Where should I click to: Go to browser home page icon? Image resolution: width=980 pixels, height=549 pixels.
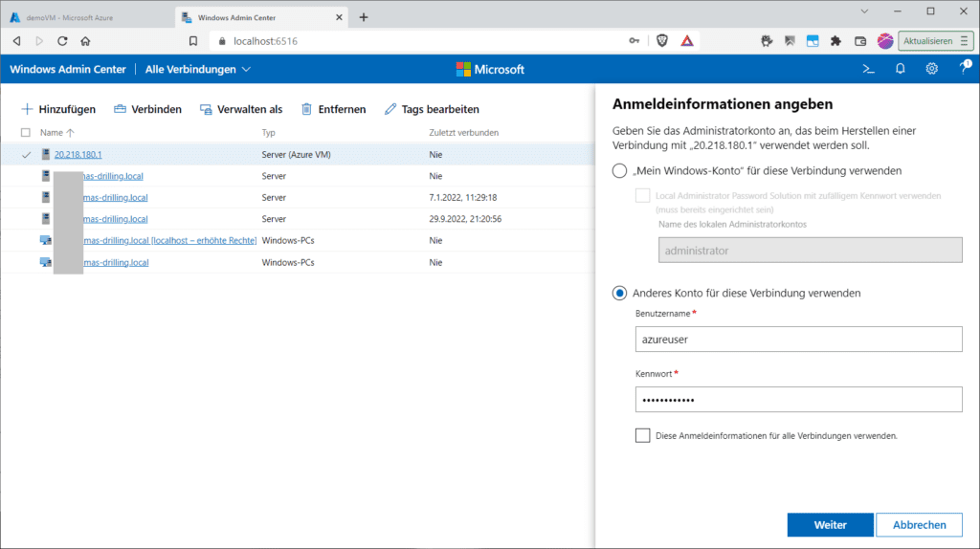click(x=85, y=41)
